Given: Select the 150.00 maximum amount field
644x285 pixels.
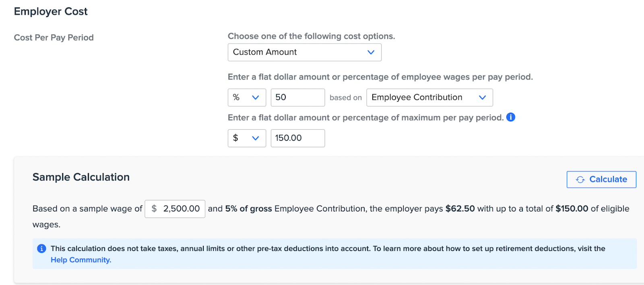Looking at the screenshot, I should (x=297, y=138).
